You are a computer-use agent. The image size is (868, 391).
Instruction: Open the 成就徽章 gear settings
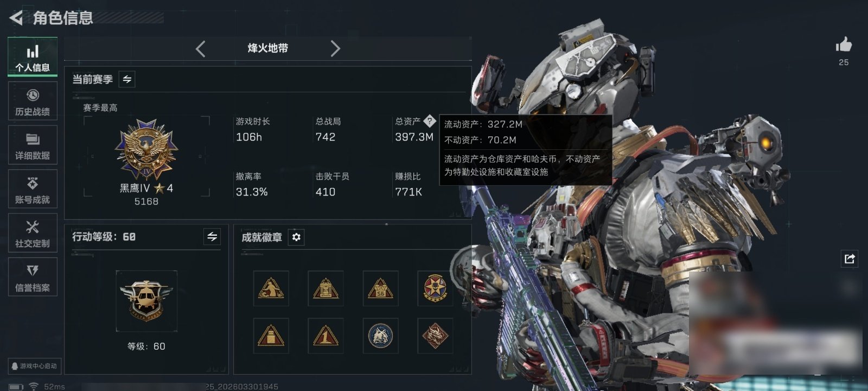pos(296,237)
